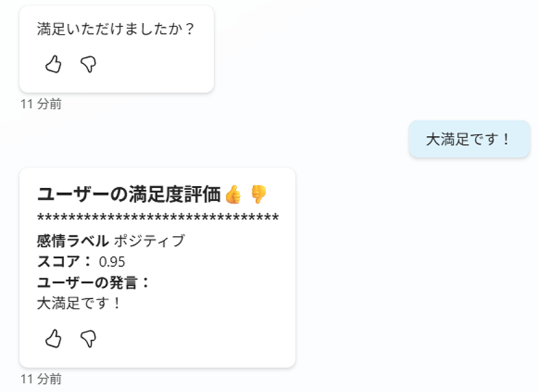This screenshot has height=392, width=539.
Task: Click thumbs up under 満足いただけましたか？ message
Action: click(54, 64)
